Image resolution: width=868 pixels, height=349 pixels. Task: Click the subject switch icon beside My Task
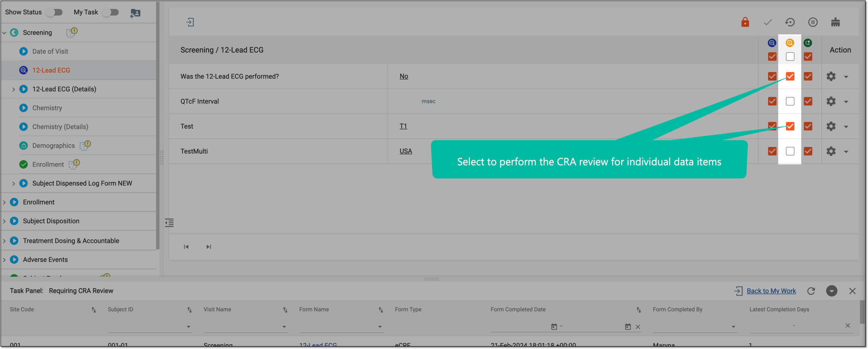[x=135, y=13]
